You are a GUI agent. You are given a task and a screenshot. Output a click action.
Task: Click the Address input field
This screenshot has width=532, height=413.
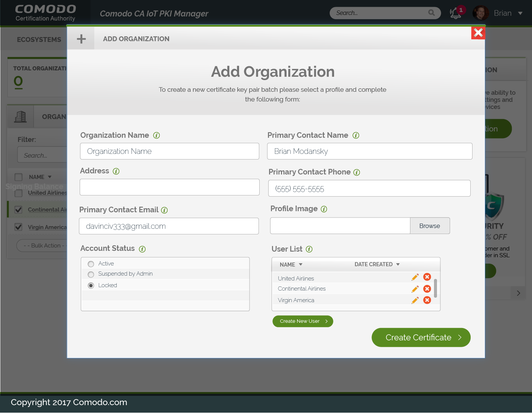169,187
